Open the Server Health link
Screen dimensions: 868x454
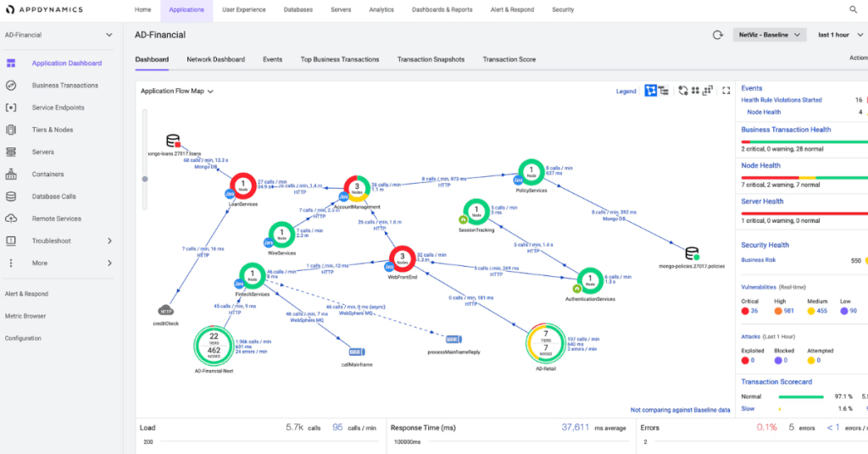pos(762,202)
